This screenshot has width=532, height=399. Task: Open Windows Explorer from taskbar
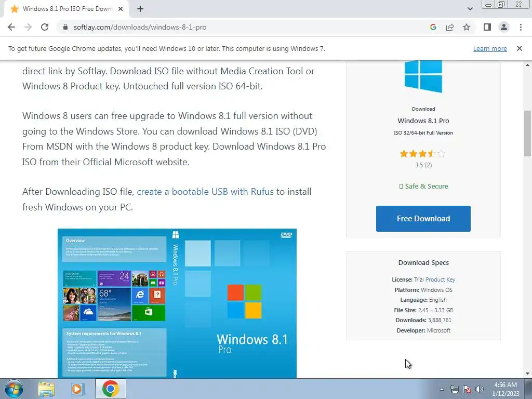point(46,389)
